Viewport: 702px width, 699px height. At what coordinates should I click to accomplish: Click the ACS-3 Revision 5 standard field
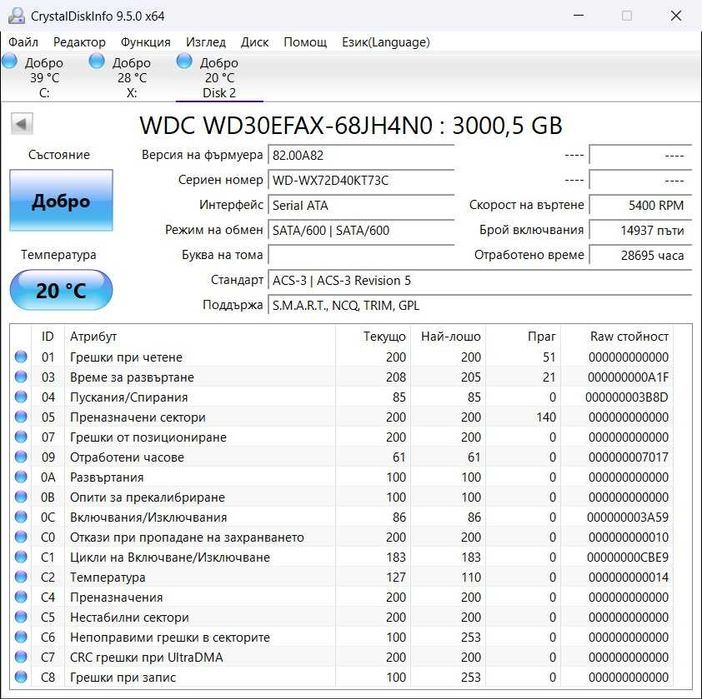(x=480, y=281)
